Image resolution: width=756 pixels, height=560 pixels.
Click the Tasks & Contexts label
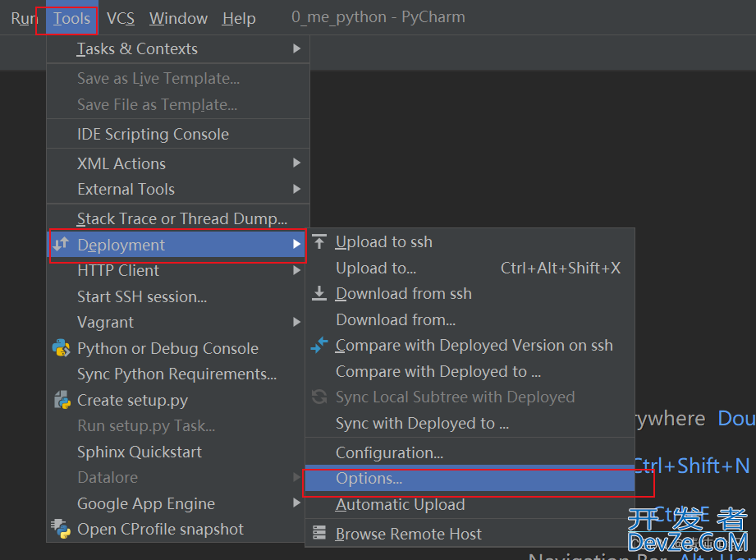coord(137,48)
